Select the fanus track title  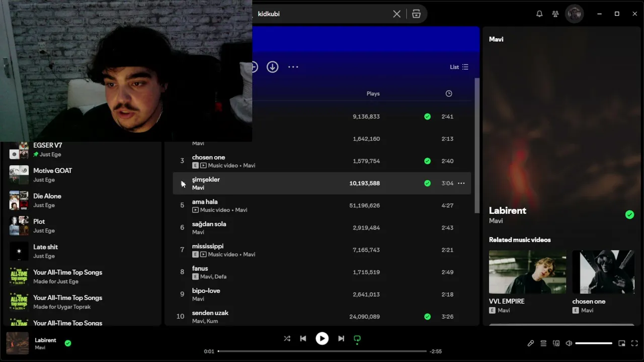pyautogui.click(x=200, y=268)
